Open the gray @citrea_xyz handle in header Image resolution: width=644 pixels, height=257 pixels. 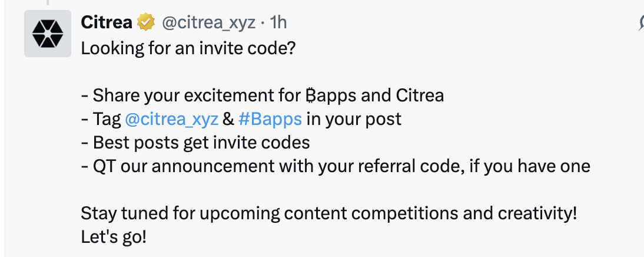click(208, 23)
